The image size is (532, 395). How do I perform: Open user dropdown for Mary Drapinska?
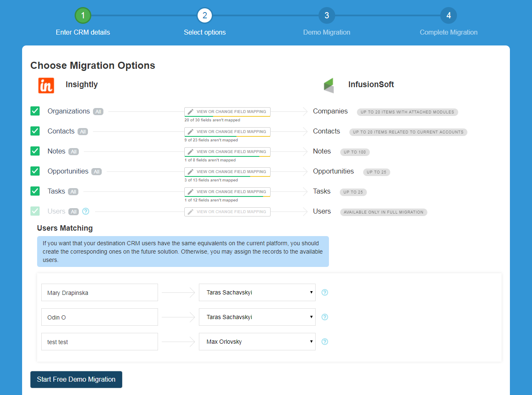pos(257,292)
